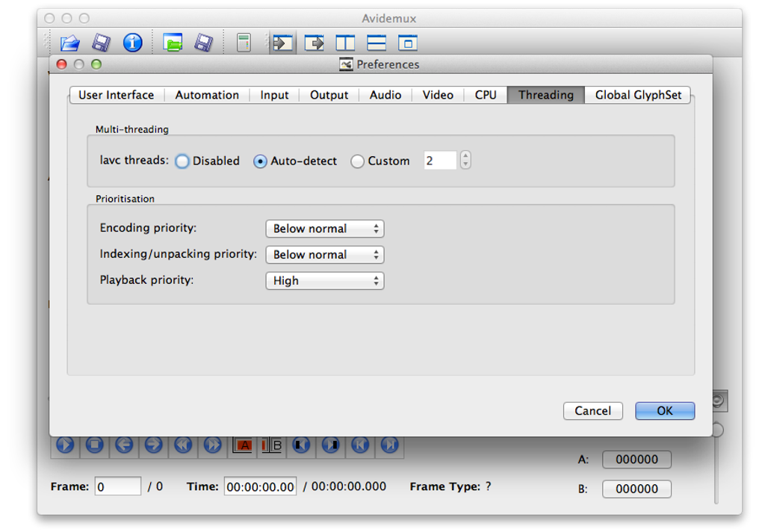Show file information blue info icon
The image size is (762, 532).
coord(132,43)
